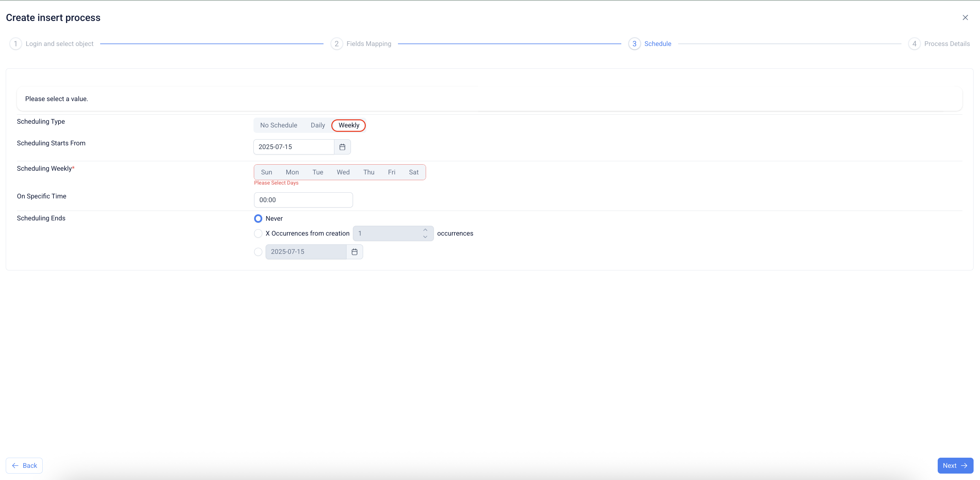Screen dimensions: 980x480
Task: Click the step 2 circle icon
Action: [x=336, y=44]
